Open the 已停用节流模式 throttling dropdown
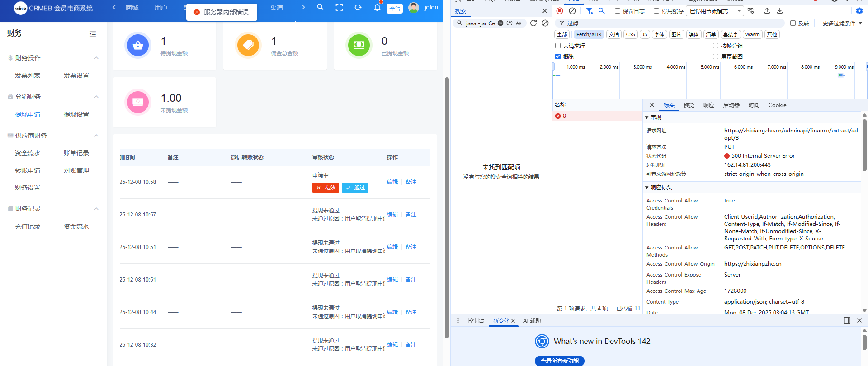The height and width of the screenshot is (366, 868). [x=715, y=11]
